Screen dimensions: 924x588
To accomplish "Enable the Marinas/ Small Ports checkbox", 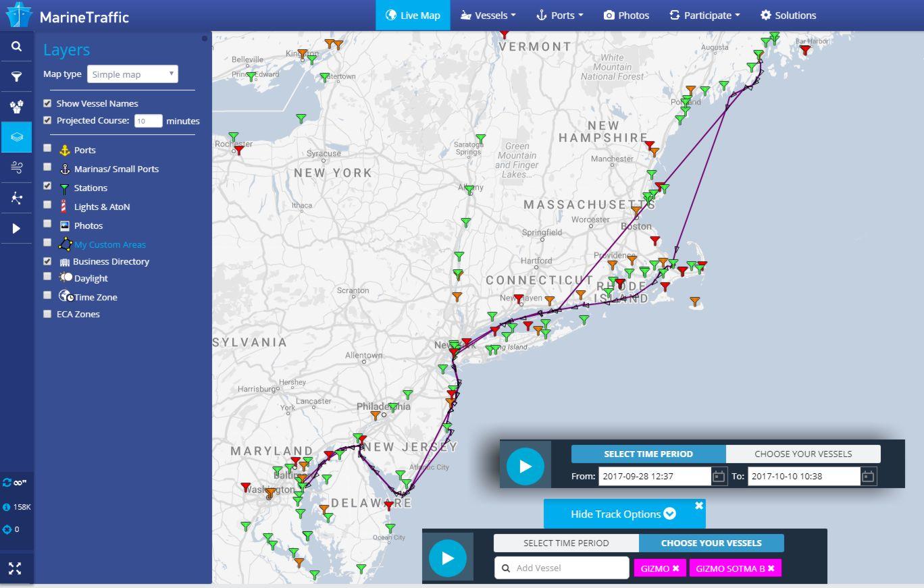I will click(x=47, y=167).
